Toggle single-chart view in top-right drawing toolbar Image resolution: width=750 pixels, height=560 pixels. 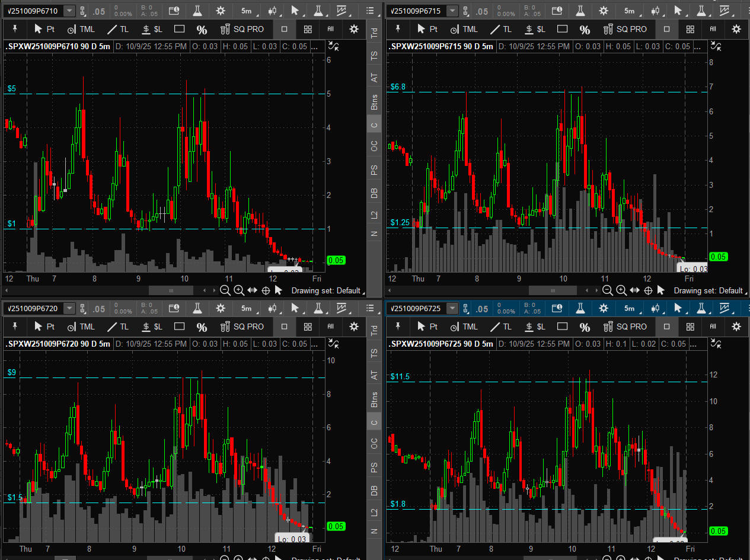point(666,29)
